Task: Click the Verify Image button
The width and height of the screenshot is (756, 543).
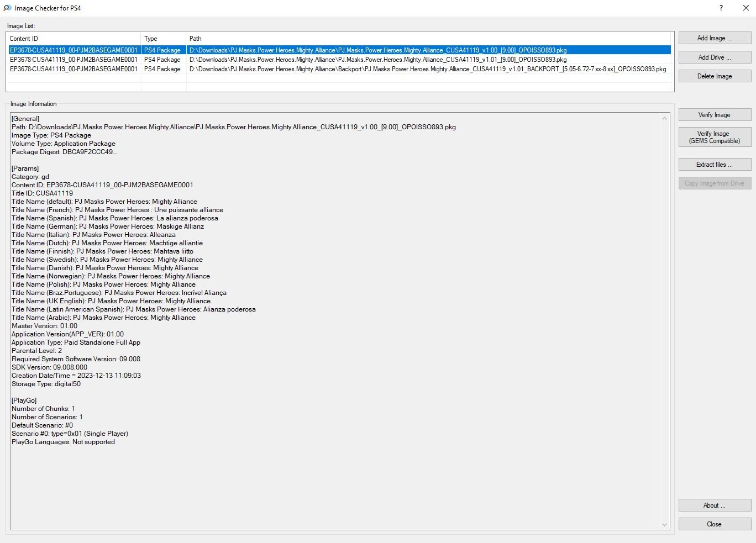Action: pyautogui.click(x=715, y=115)
